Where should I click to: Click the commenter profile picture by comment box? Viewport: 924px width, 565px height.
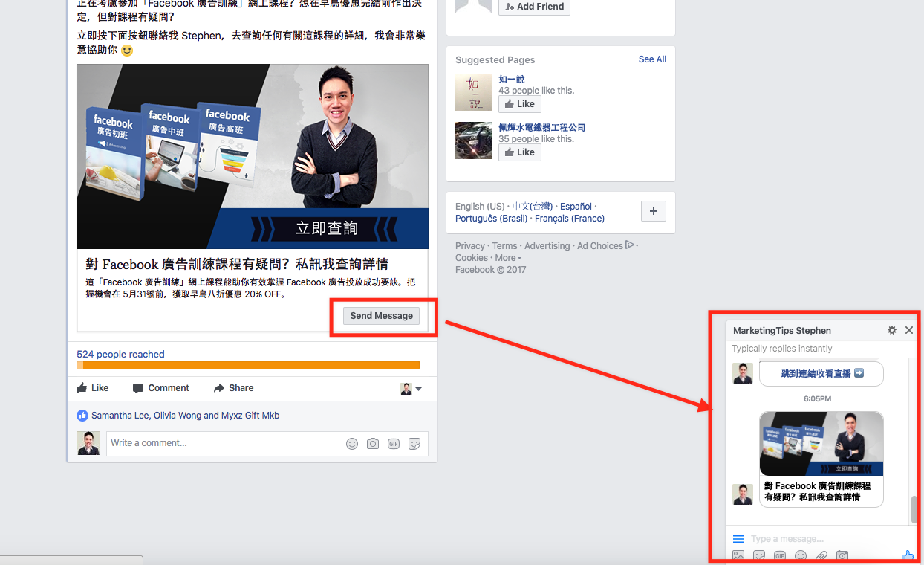click(x=88, y=443)
